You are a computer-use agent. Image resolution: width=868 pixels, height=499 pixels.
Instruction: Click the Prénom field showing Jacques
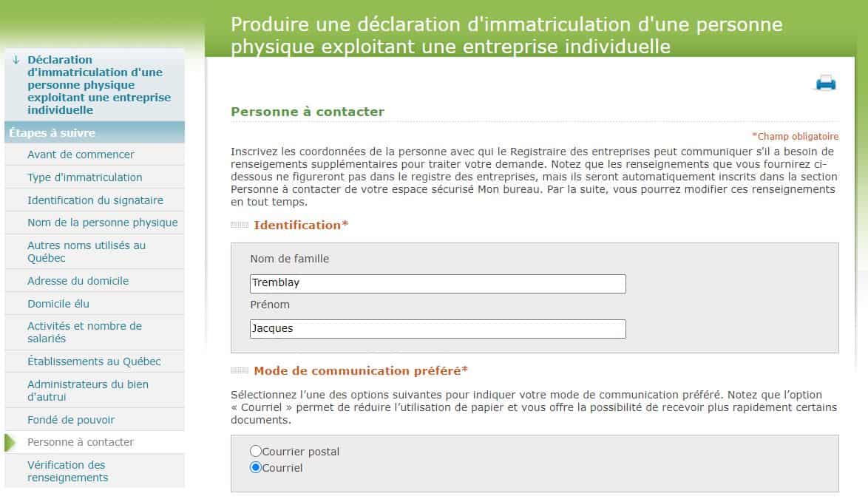pos(438,328)
